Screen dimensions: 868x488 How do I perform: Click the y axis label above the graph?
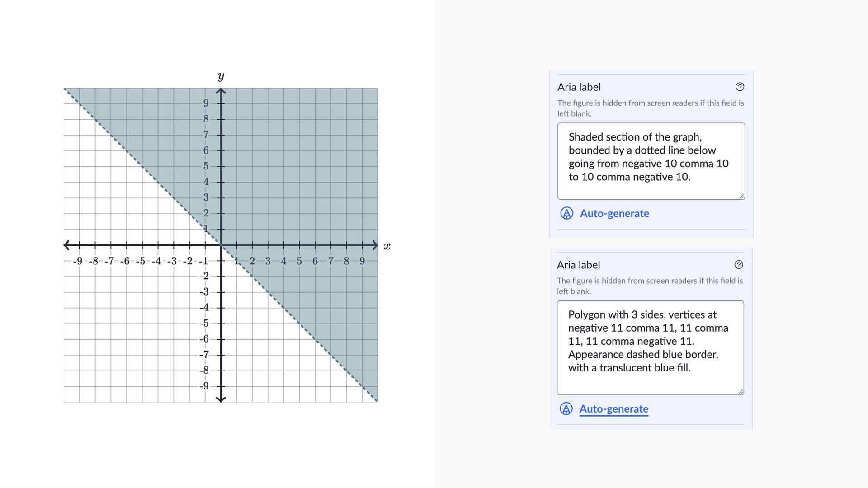(221, 76)
